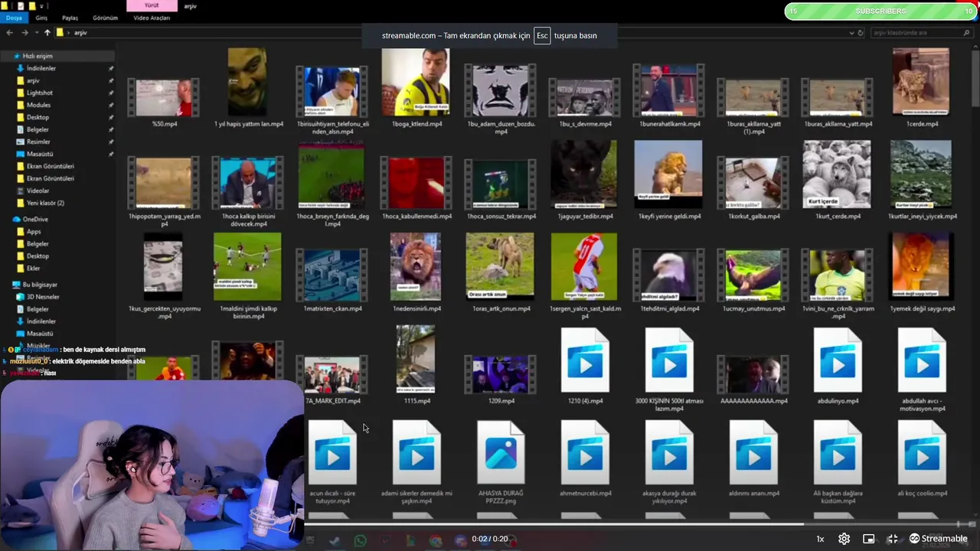Open Streamable player settings gear
The image size is (980, 551).
tap(844, 539)
